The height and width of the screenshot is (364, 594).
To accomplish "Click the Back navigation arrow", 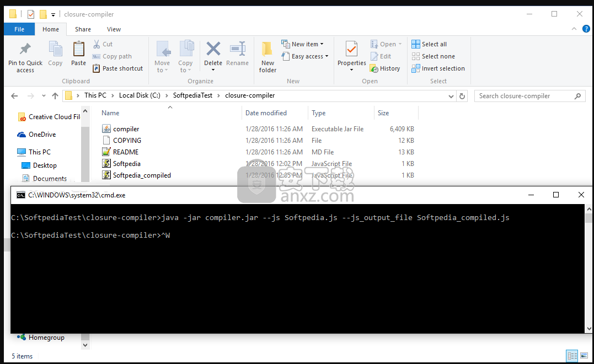I will click(x=14, y=96).
